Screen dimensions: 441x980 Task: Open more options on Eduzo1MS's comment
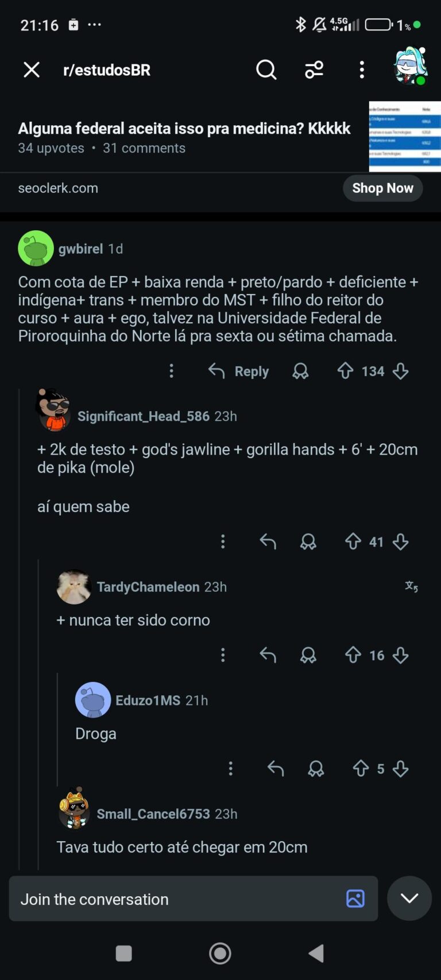pyautogui.click(x=230, y=769)
